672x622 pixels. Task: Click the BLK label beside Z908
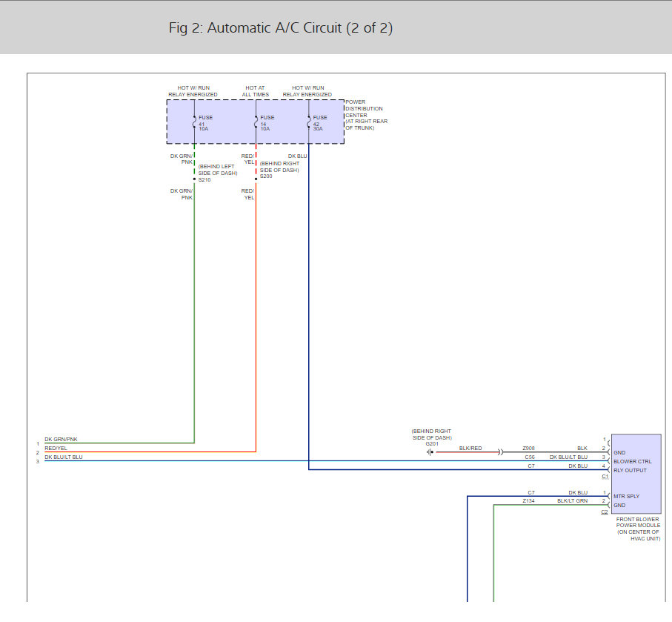582,449
